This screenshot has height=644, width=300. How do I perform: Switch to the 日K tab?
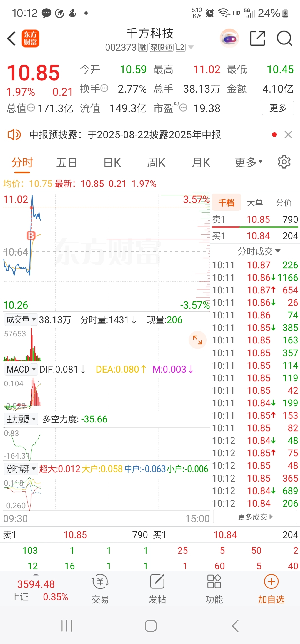point(112,162)
